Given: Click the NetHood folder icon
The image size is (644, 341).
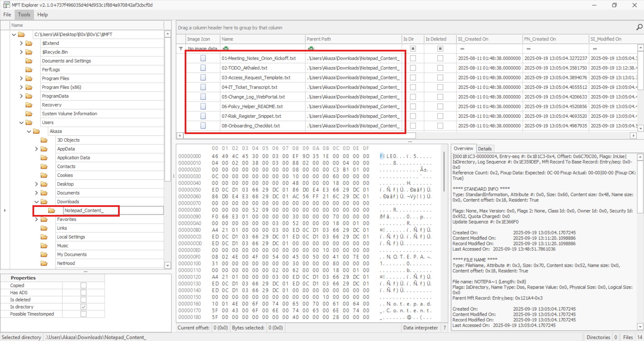Looking at the screenshot, I should click(x=44, y=263).
